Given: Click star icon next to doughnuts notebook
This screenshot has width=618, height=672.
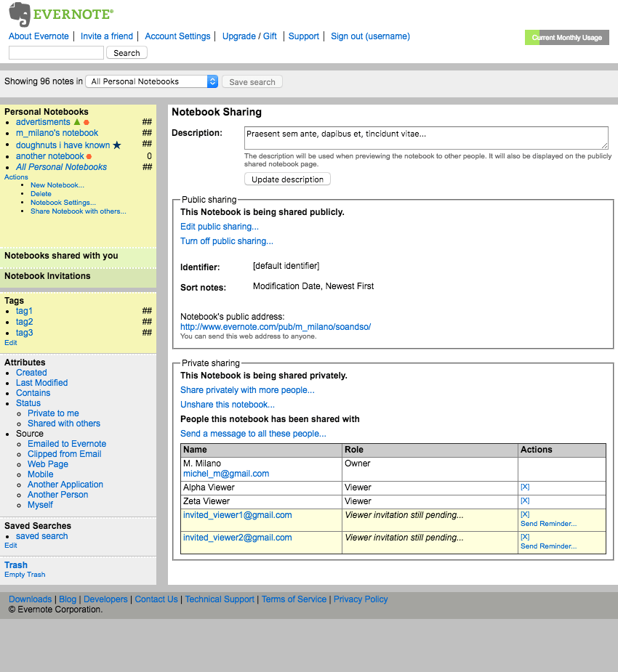Looking at the screenshot, I should coord(116,145).
